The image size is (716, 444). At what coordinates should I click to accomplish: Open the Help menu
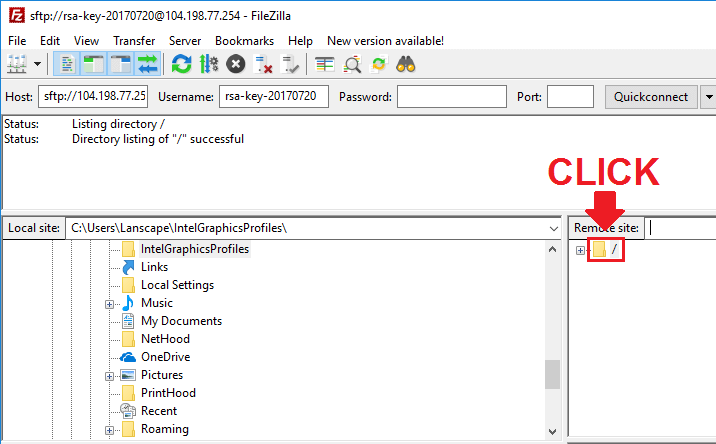coord(300,41)
